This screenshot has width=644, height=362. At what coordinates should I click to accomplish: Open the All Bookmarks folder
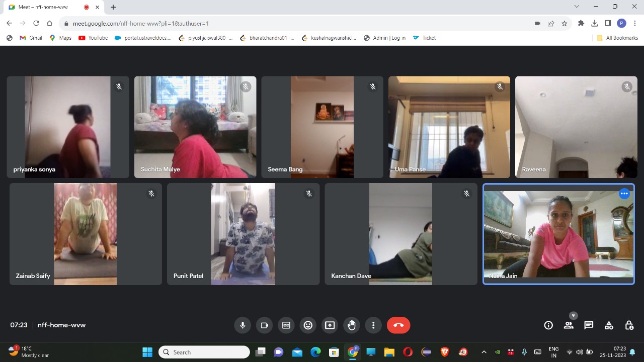coord(617,38)
